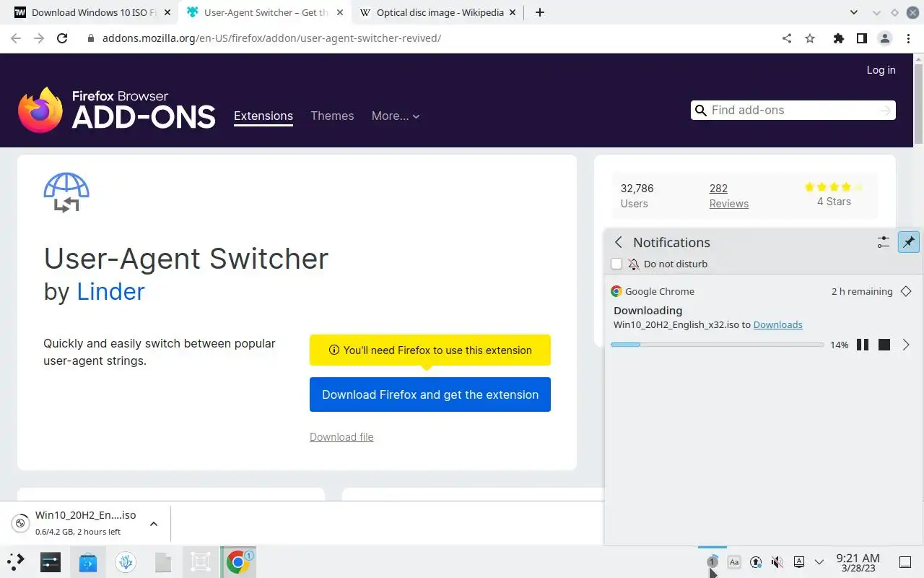Show hidden system tray icons

click(819, 561)
